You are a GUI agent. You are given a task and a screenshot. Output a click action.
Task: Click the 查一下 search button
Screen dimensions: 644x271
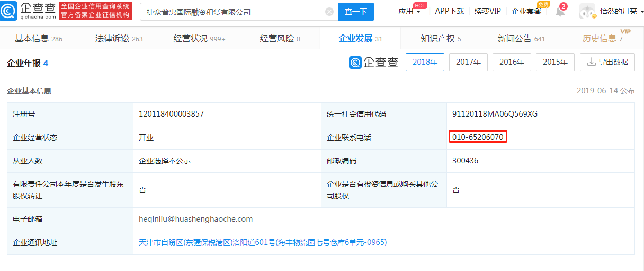point(356,12)
